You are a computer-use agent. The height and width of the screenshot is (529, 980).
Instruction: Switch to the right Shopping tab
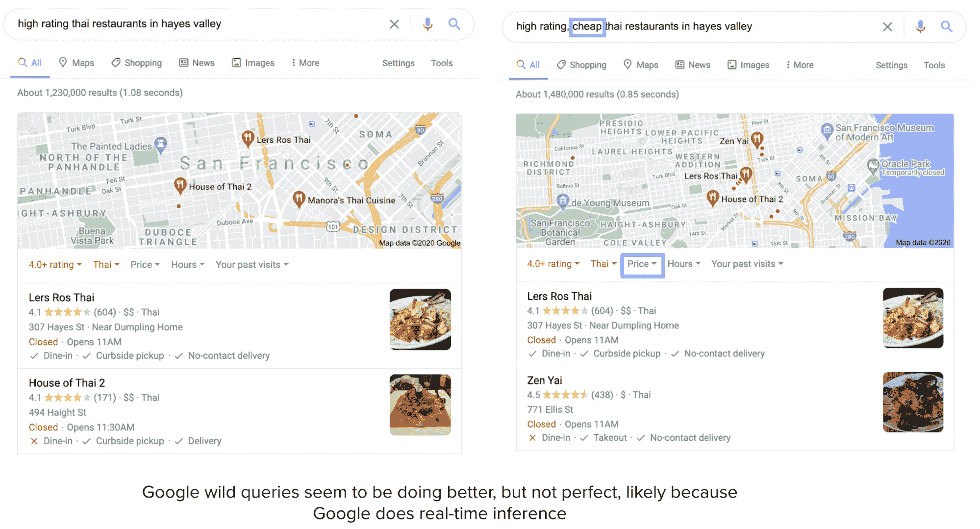[x=582, y=65]
